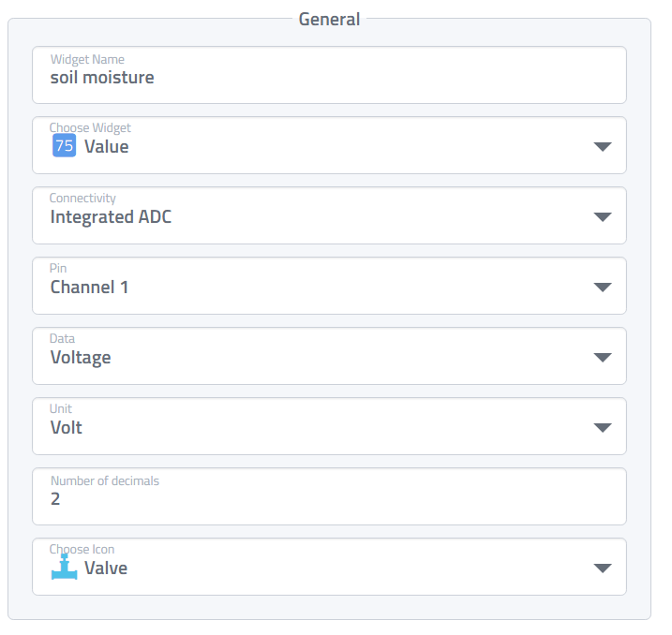Expand the Choose Widget dropdown arrow

603,147
